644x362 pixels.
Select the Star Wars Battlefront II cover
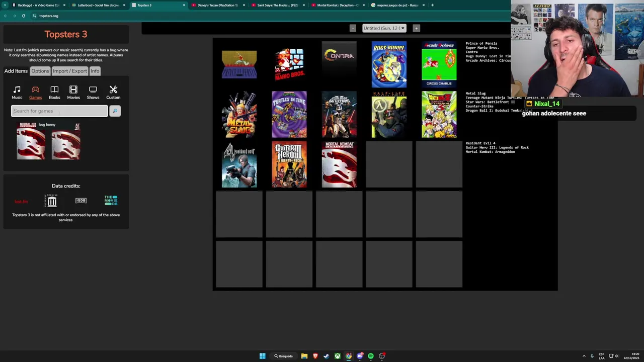pos(339,115)
